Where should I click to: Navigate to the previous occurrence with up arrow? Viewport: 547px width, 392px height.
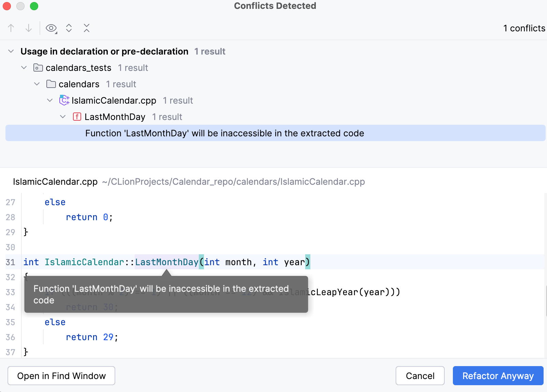tap(11, 28)
